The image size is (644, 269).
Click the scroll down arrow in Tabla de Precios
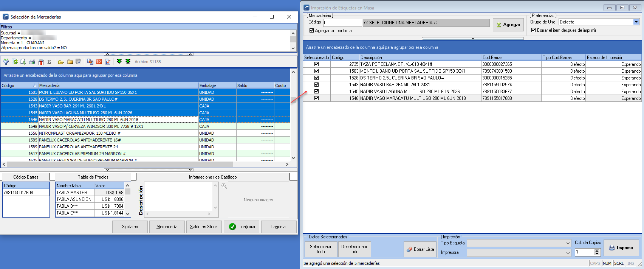(128, 214)
